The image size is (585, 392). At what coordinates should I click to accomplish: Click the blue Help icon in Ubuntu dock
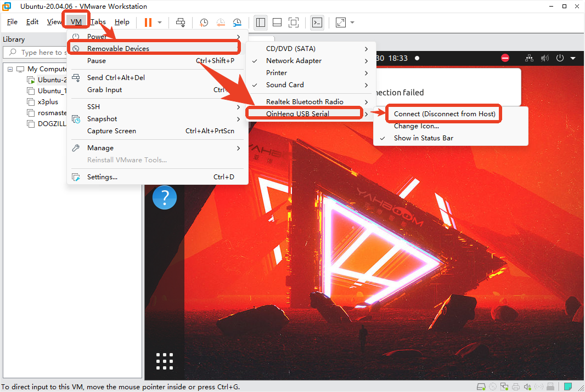click(x=165, y=197)
